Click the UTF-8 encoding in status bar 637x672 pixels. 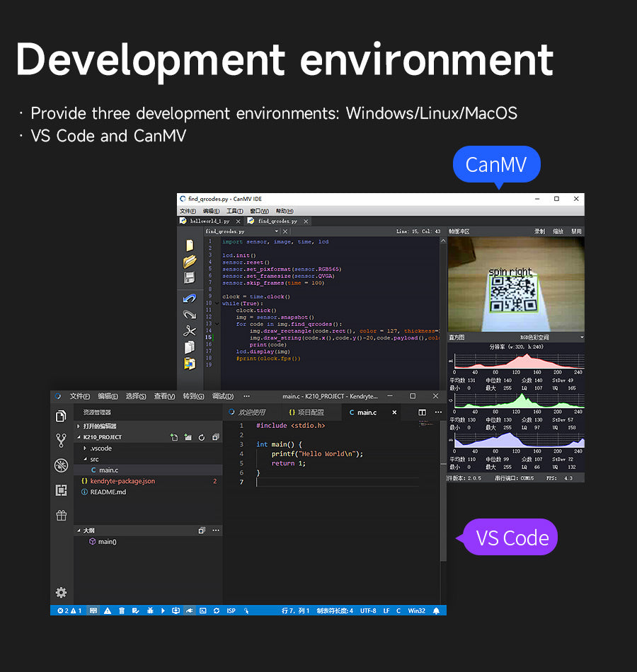pyautogui.click(x=368, y=610)
